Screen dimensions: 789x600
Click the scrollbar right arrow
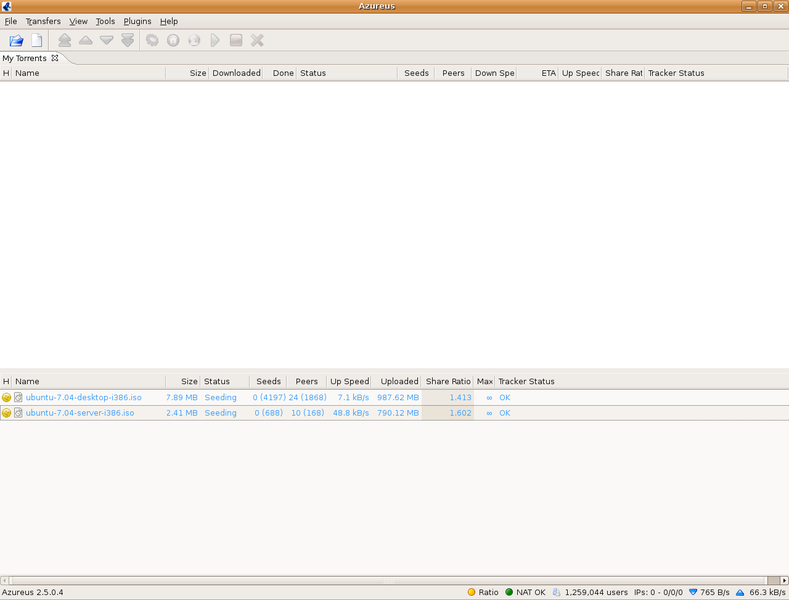point(784,580)
